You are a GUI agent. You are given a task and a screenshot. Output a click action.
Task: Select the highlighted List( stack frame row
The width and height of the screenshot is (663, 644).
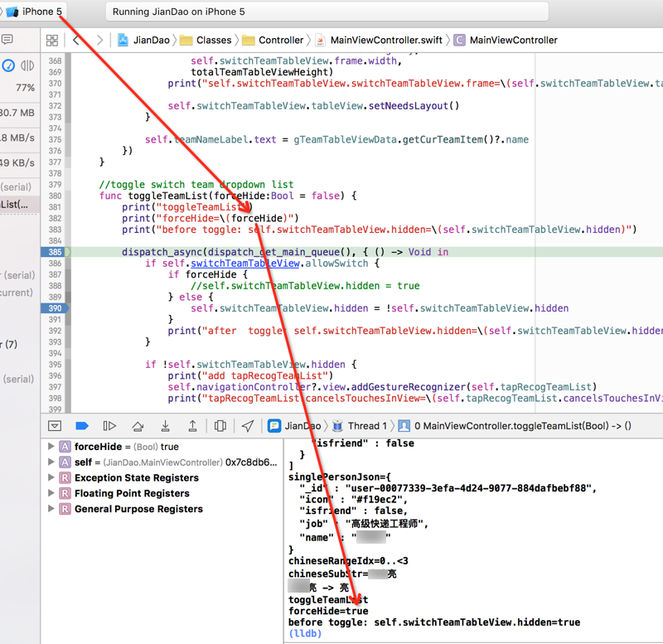[x=19, y=205]
